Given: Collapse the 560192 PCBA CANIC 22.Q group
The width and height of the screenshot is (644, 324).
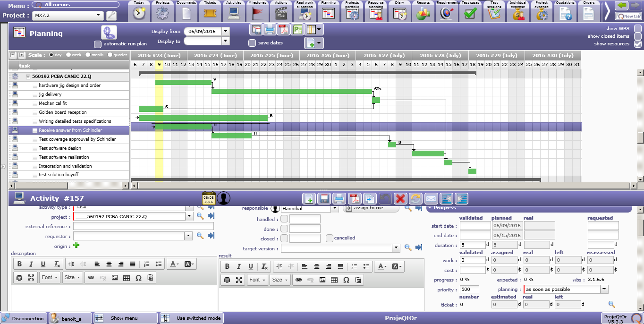Looking at the screenshot, I should click(28, 76).
